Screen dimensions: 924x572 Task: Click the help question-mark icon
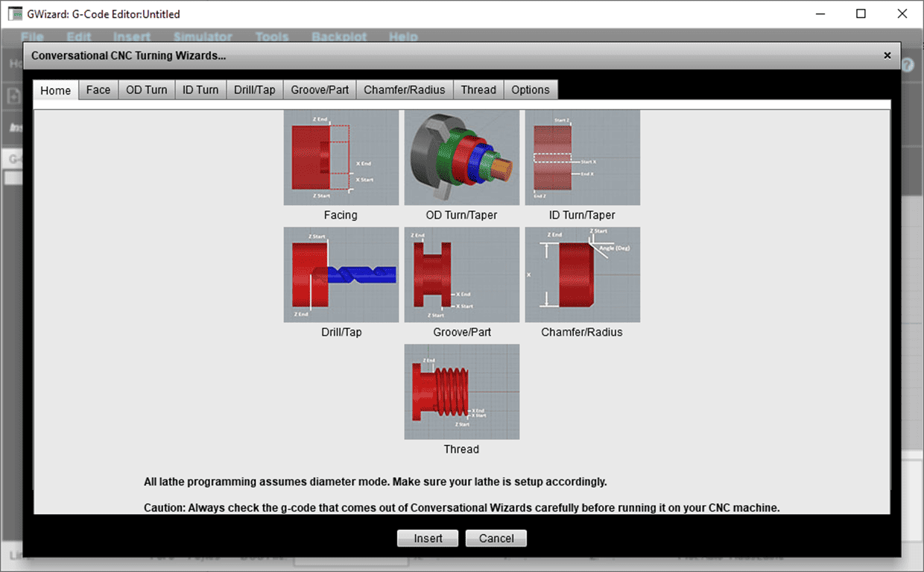(907, 63)
